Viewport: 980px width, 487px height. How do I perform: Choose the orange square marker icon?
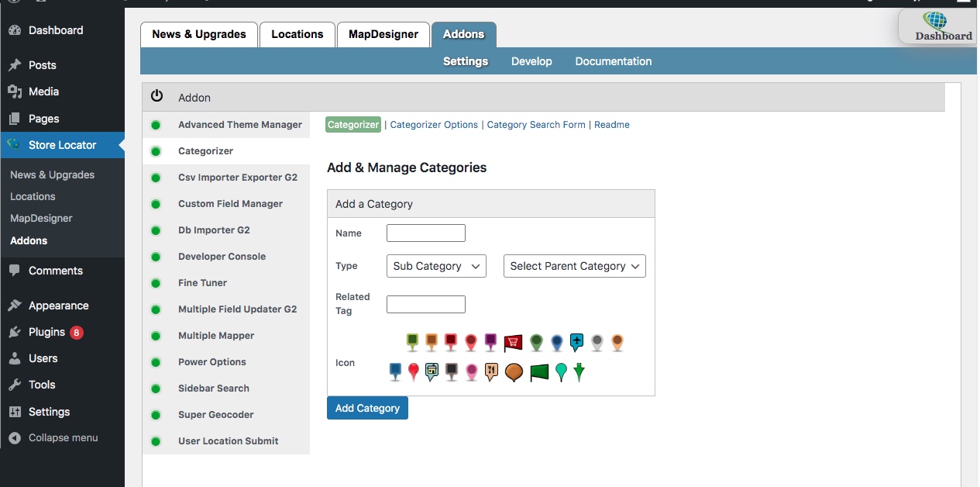click(432, 342)
